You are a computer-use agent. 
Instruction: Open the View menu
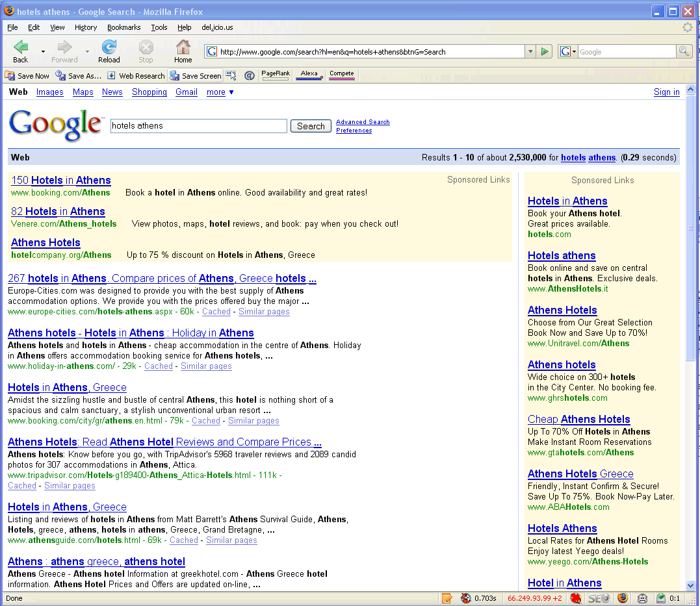[57, 28]
